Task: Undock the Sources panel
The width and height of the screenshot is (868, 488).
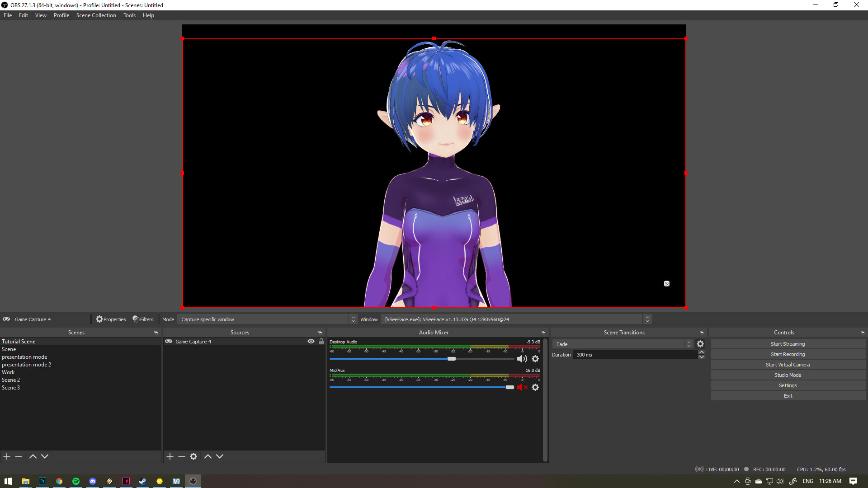Action: point(320,333)
